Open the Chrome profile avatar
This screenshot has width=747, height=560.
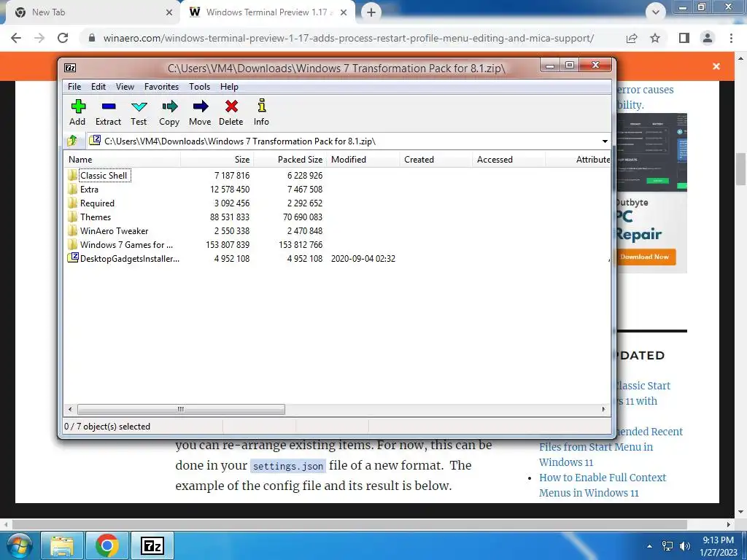click(708, 38)
